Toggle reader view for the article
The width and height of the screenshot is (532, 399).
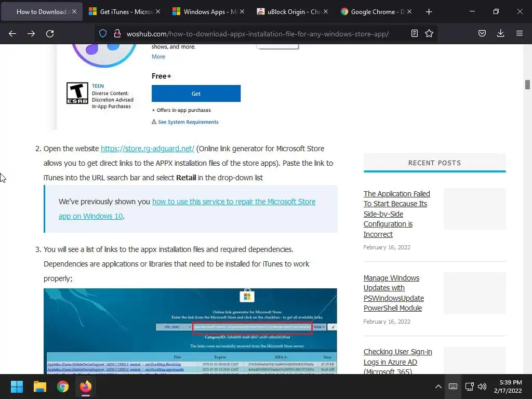pyautogui.click(x=414, y=33)
